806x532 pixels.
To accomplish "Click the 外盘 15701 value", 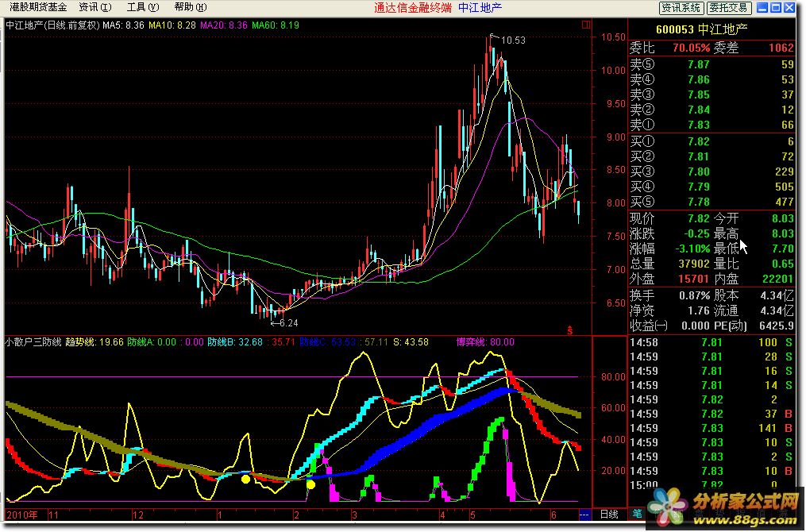I will [693, 279].
